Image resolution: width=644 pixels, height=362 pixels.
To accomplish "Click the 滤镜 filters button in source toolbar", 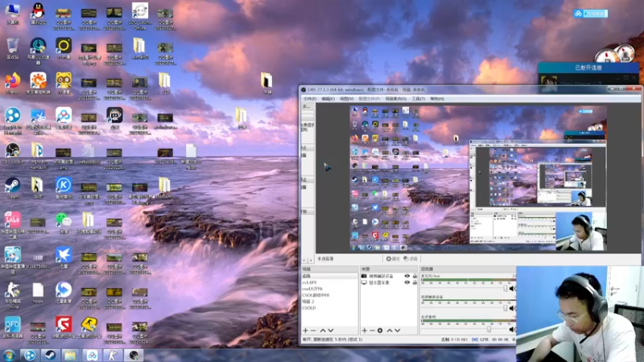I will 411,258.
